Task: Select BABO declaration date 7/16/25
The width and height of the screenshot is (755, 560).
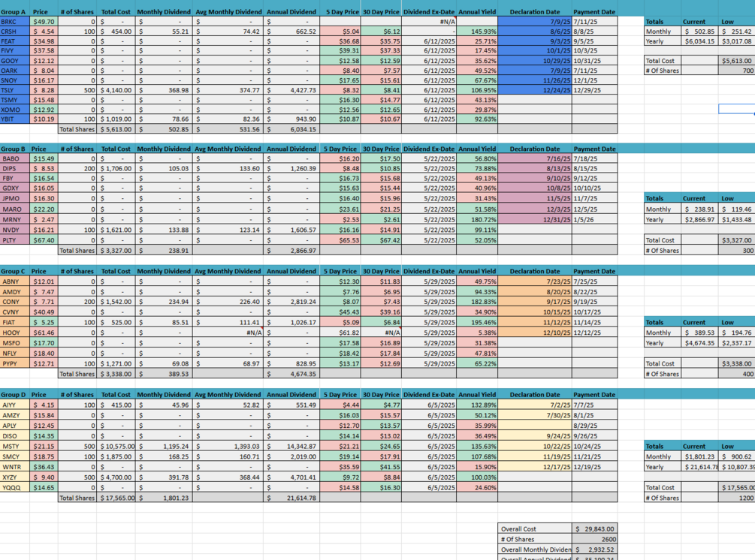Action: 534,158
